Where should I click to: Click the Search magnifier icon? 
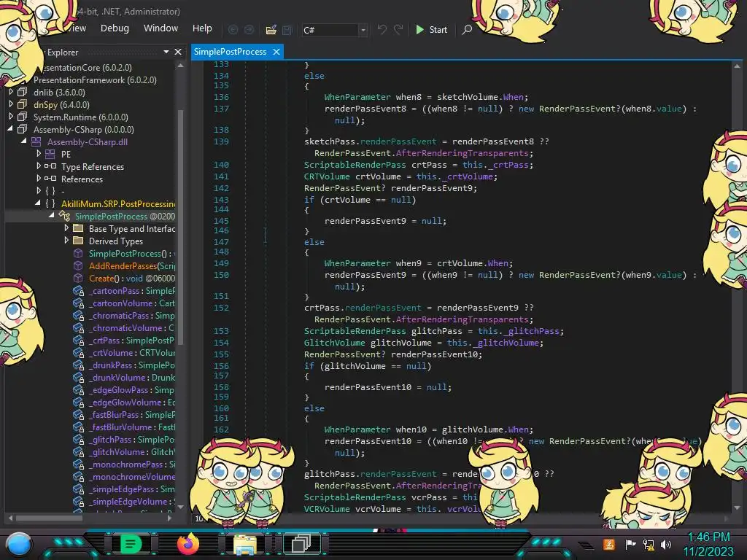(x=467, y=29)
